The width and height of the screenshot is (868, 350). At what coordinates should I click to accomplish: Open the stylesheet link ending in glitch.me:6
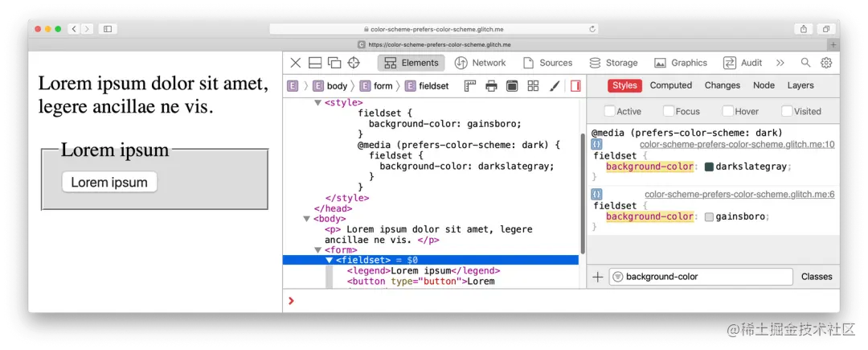click(x=739, y=195)
